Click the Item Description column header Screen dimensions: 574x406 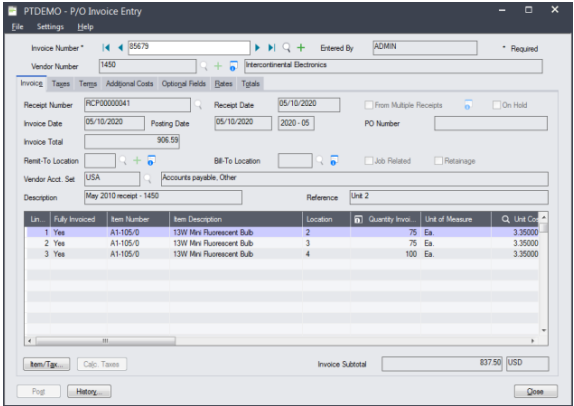pyautogui.click(x=236, y=219)
